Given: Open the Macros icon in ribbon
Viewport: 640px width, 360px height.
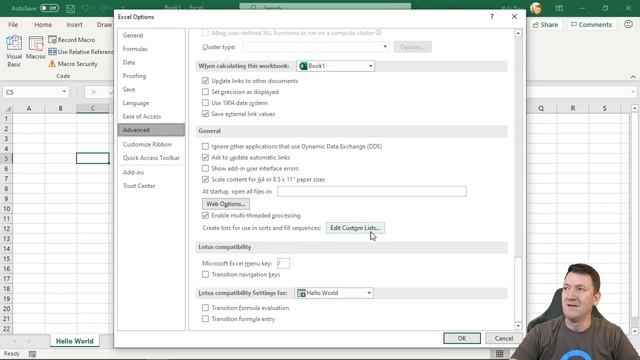Looking at the screenshot, I should (36, 48).
